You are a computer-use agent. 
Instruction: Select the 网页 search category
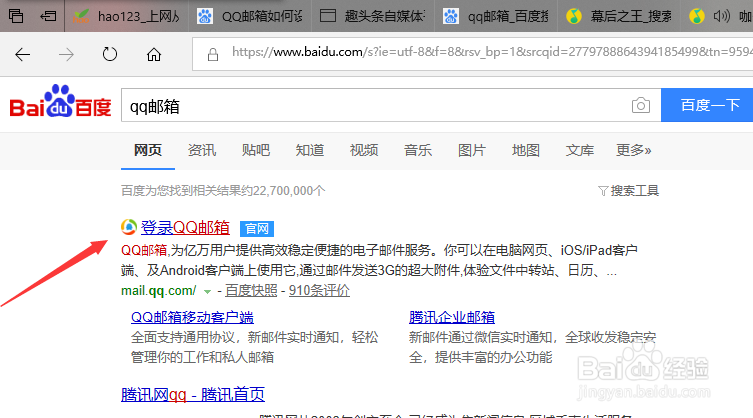coord(148,150)
